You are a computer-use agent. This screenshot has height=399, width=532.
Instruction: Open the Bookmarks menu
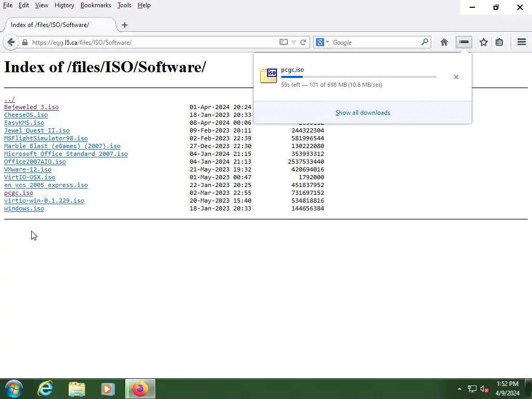pos(96,5)
